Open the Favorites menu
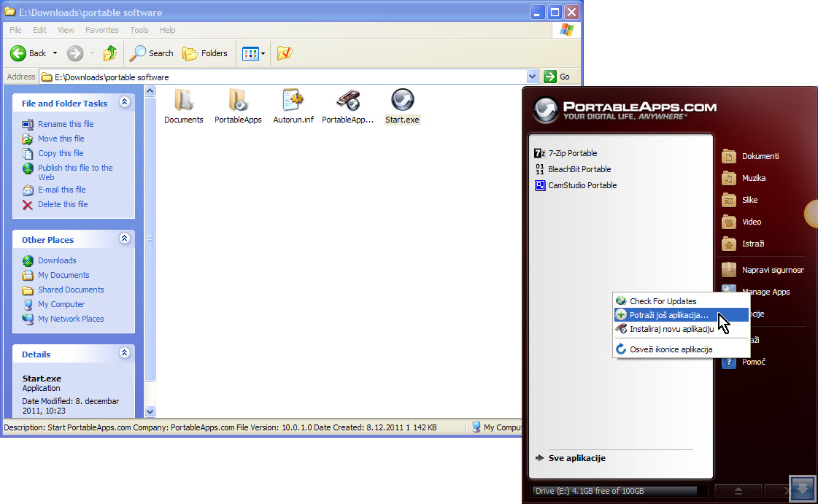Screen dimensions: 818x504 [x=101, y=30]
